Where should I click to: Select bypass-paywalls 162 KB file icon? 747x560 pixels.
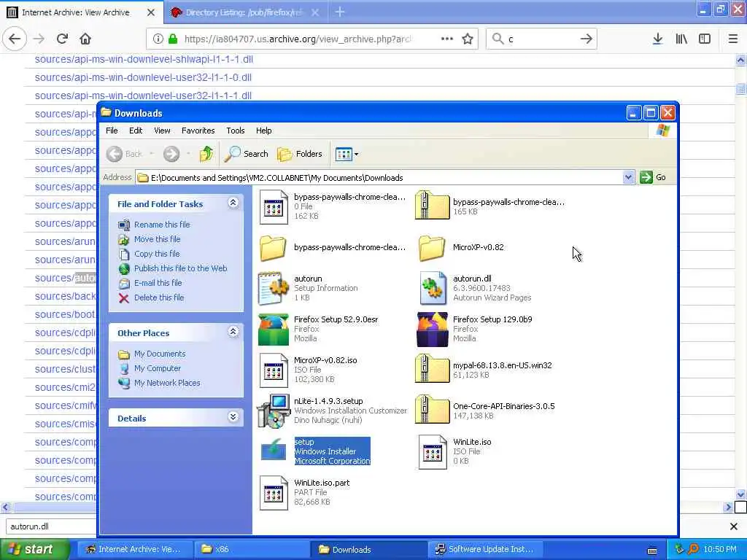(x=274, y=206)
